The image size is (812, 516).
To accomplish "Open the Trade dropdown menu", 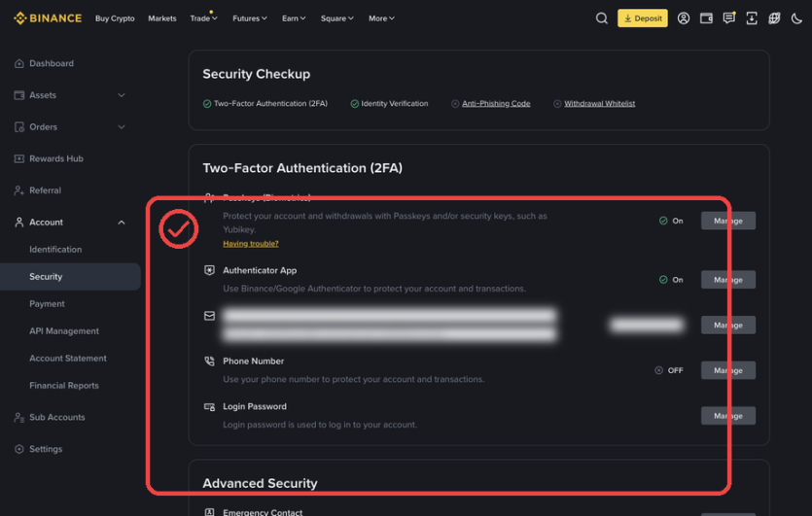I will click(203, 18).
